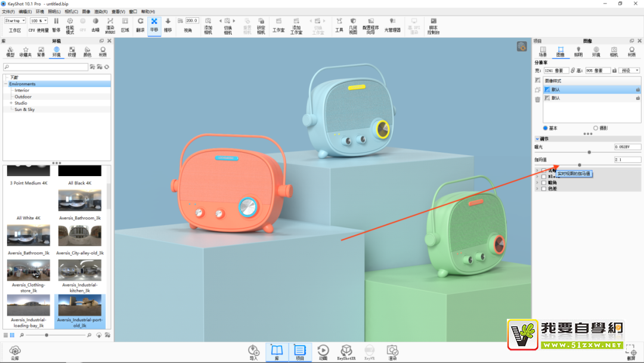Image resolution: width=644 pixels, height=363 pixels.
Task: Enable the 色差 chromatic aberration checkbox
Action: coord(544,189)
